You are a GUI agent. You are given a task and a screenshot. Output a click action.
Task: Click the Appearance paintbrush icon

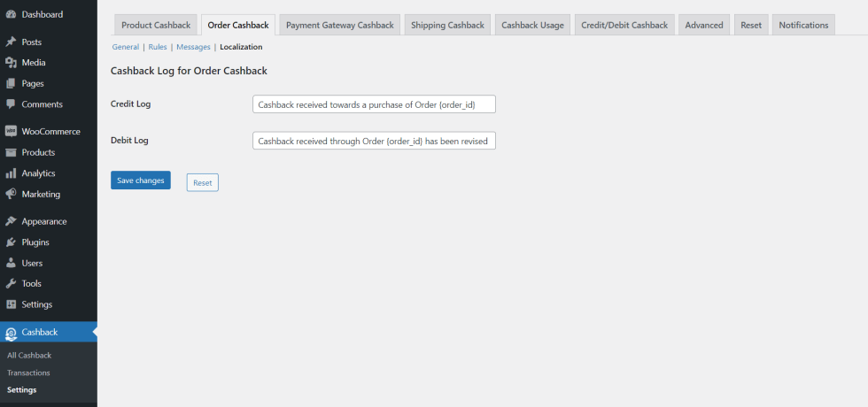(11, 221)
